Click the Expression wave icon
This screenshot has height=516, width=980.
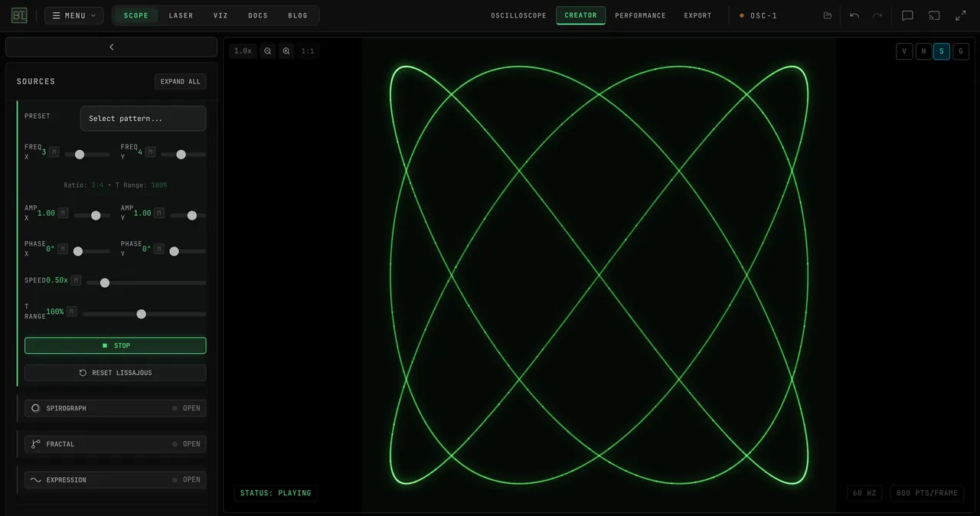coord(35,480)
